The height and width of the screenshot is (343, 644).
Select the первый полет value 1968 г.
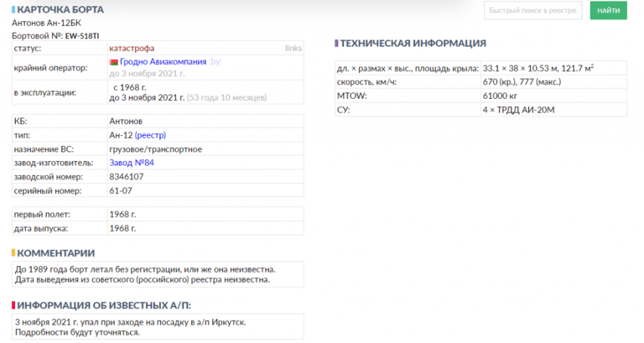tap(123, 214)
